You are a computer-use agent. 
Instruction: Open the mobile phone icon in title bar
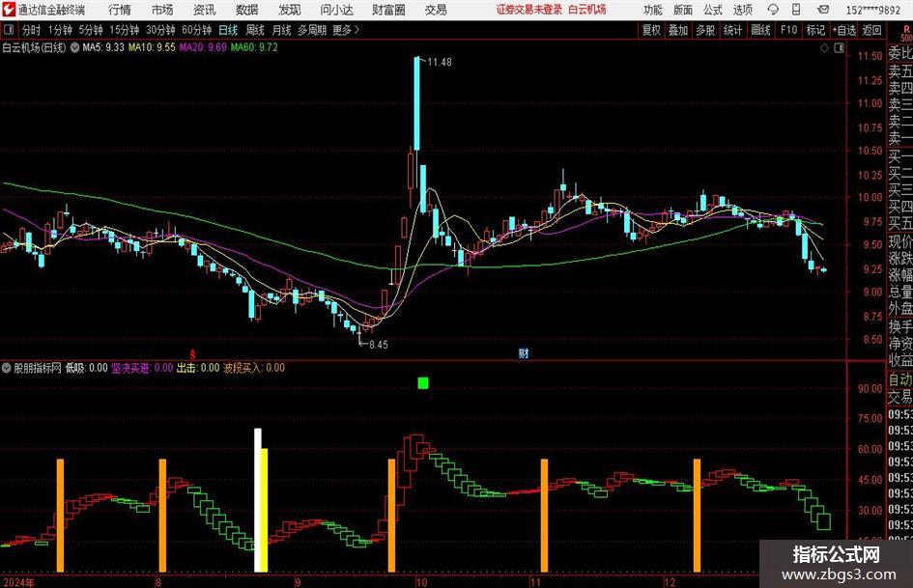coord(796,10)
